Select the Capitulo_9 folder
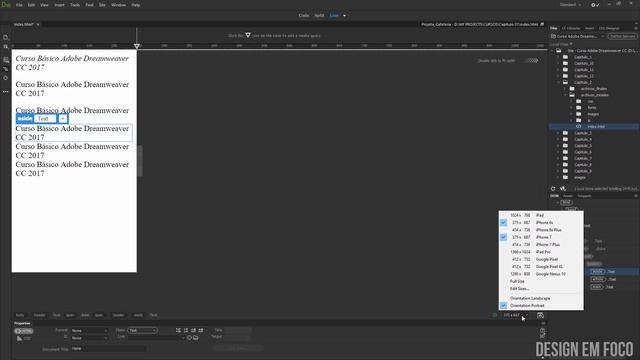This screenshot has height=360, width=640. pyautogui.click(x=582, y=171)
